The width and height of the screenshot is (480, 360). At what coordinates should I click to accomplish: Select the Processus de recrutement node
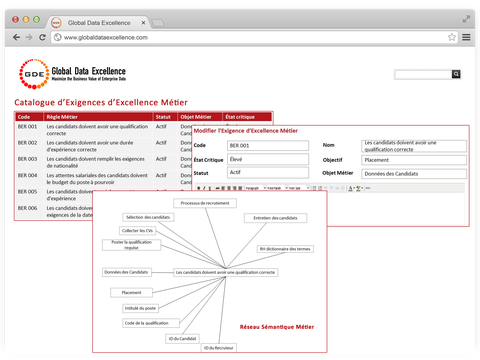pyautogui.click(x=205, y=203)
